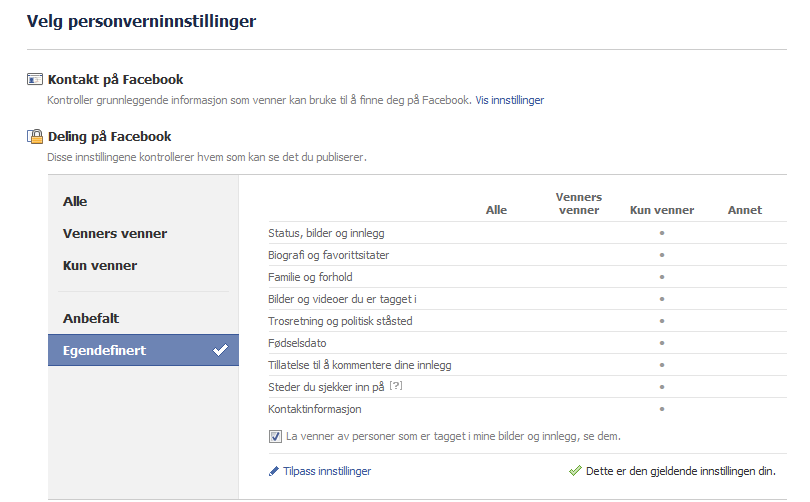Click the Kontakt på Facebook heading

[115, 80]
